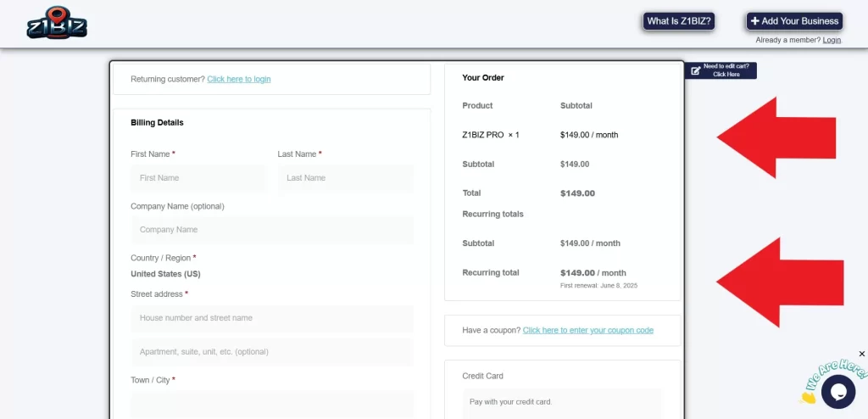
Task: Click into the Company Name field
Action: tap(272, 230)
